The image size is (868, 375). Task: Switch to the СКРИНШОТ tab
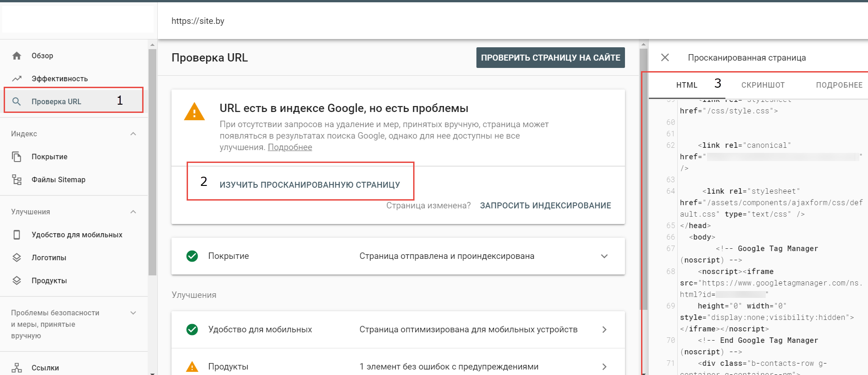pos(763,85)
